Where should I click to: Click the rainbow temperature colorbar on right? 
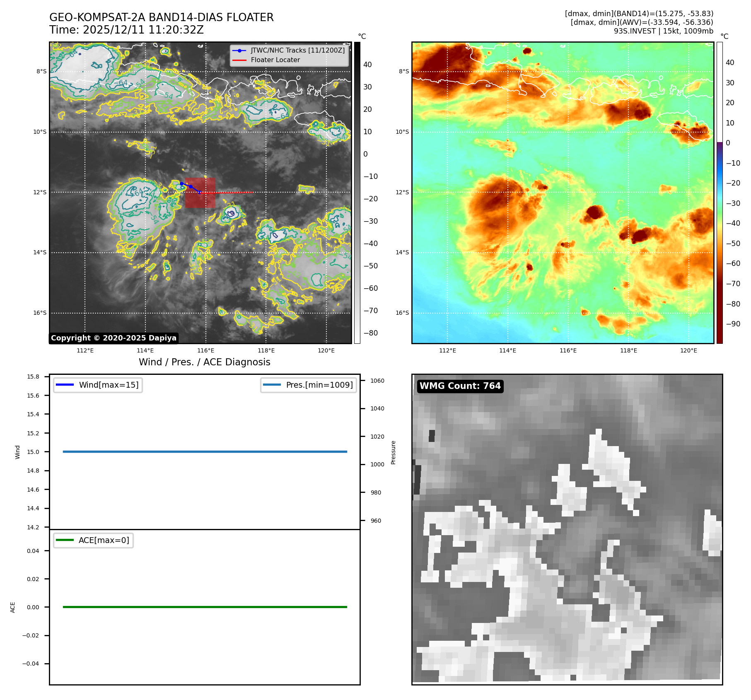[720, 193]
